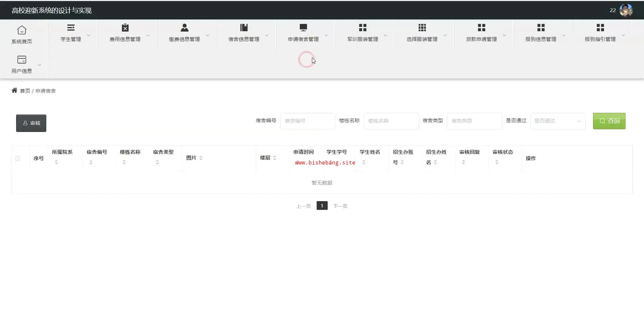This screenshot has width=644, height=319.
Task: Click the clothing selection nine-dot grid icon
Action: tap(422, 28)
